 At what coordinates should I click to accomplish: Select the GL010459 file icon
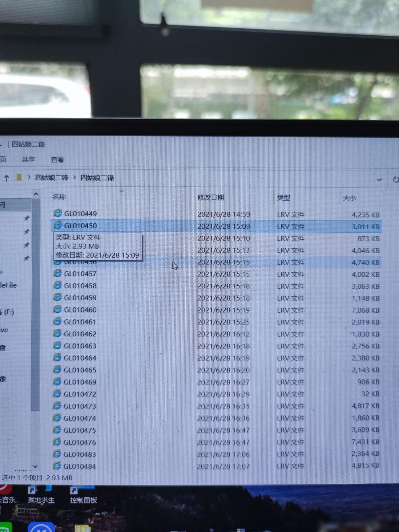click(58, 297)
